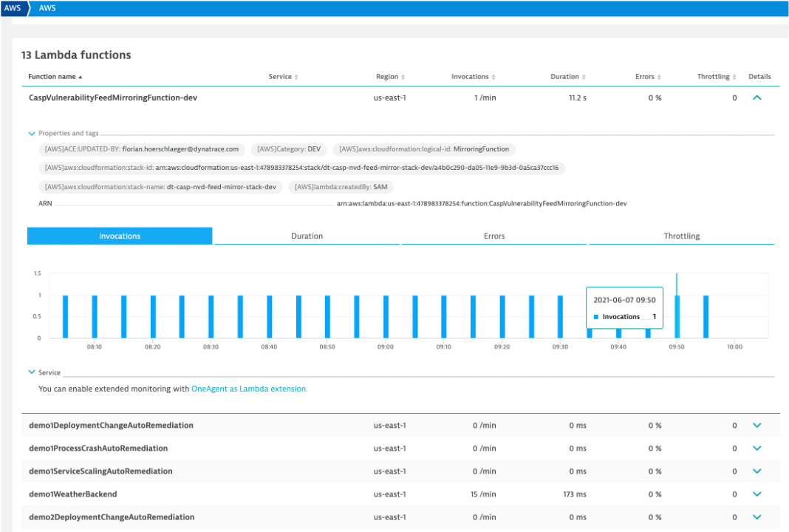Collapse the Properties and tags section
Image resolution: width=789 pixels, height=532 pixels.
(32, 134)
